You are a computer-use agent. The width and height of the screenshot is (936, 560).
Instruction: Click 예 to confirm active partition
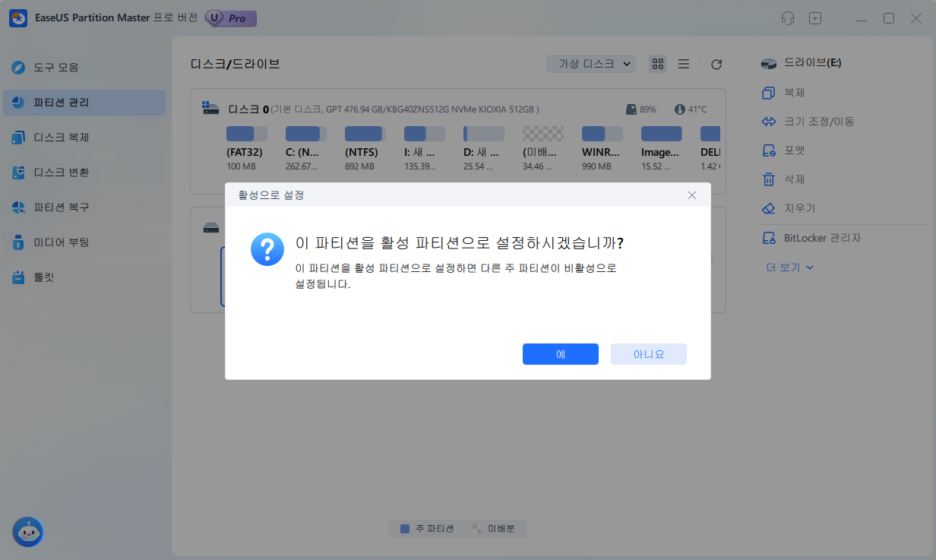560,354
